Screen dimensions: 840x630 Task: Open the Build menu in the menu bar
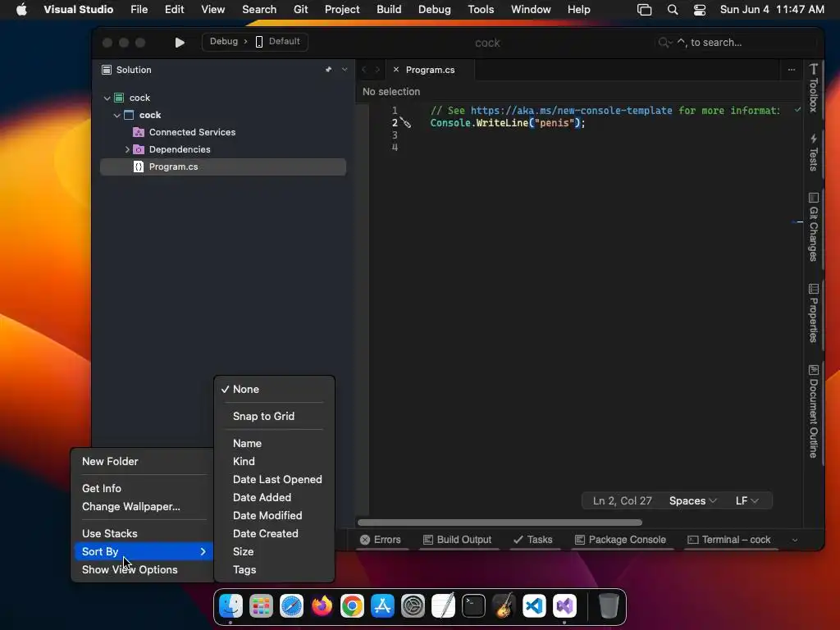tap(389, 10)
